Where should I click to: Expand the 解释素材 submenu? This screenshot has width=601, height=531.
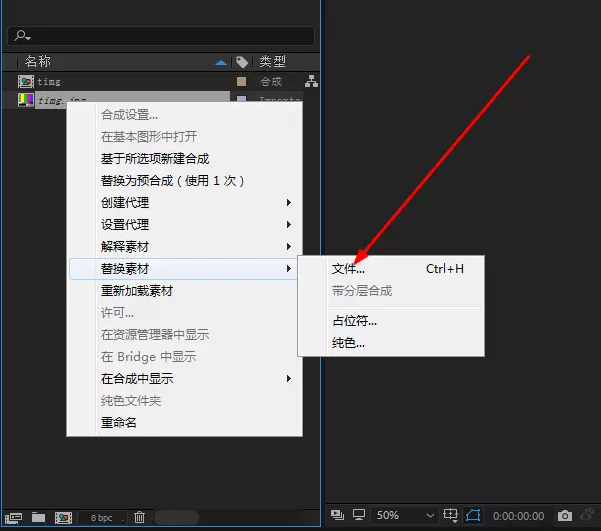point(184,247)
